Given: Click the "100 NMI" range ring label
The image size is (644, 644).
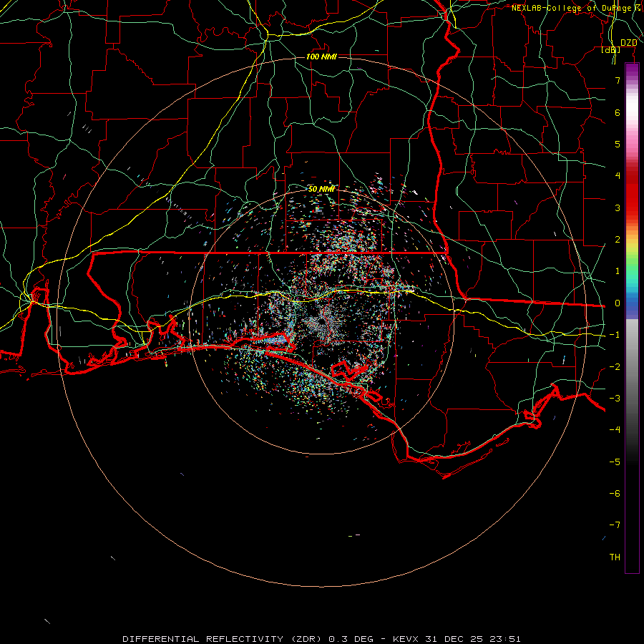Looking at the screenshot, I should (x=321, y=57).
